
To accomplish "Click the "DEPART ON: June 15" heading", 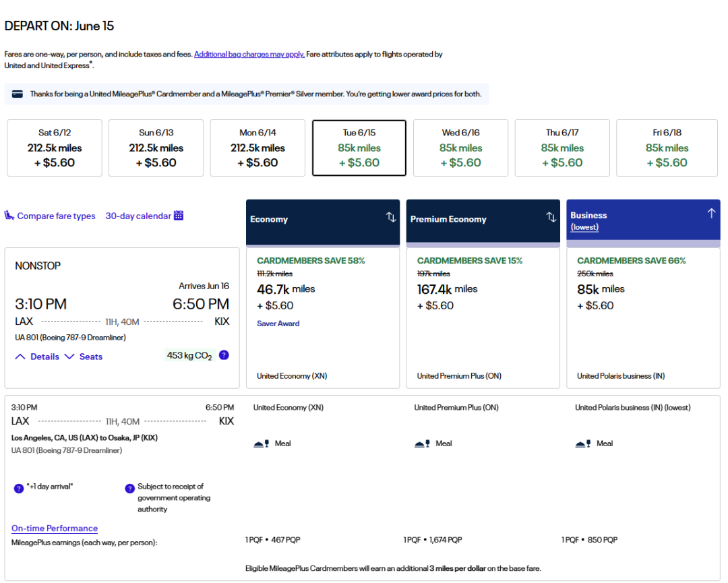I will click(59, 26).
